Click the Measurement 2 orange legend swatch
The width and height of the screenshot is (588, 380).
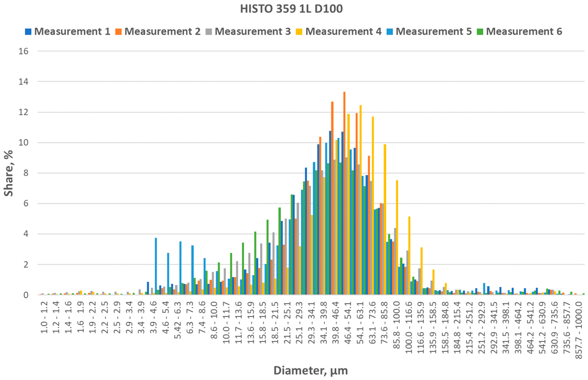pos(118,32)
